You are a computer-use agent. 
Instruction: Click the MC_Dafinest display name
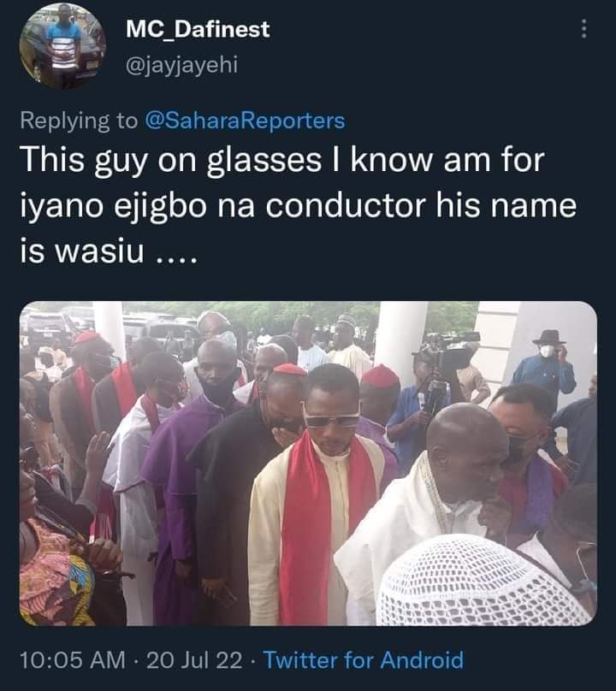197,29
